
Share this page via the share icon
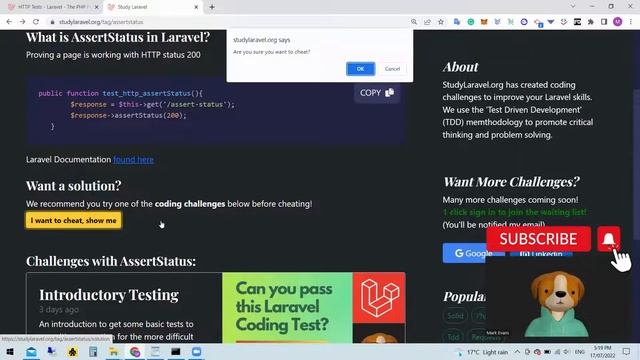tap(427, 22)
